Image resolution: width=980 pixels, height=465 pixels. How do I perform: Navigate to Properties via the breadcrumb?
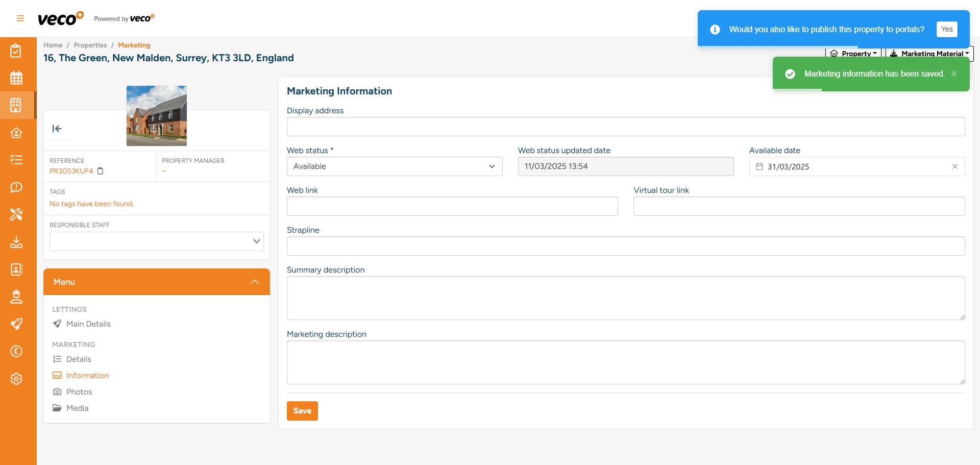tap(90, 45)
